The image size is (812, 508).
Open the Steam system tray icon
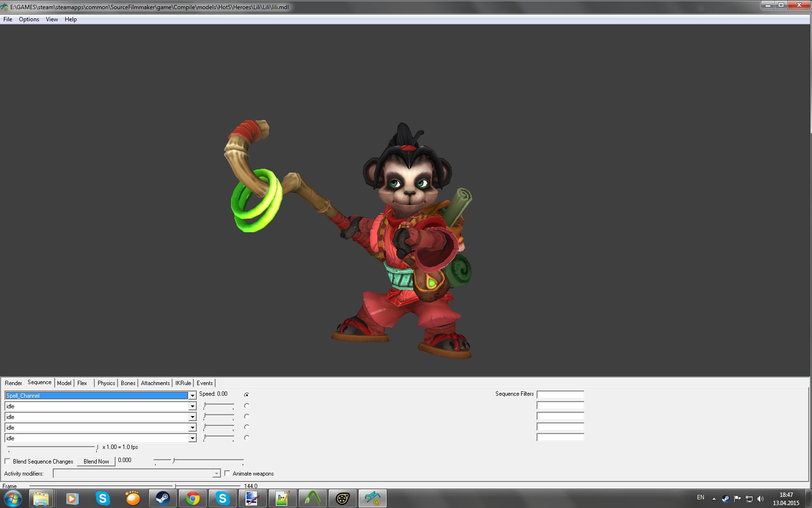point(725,499)
